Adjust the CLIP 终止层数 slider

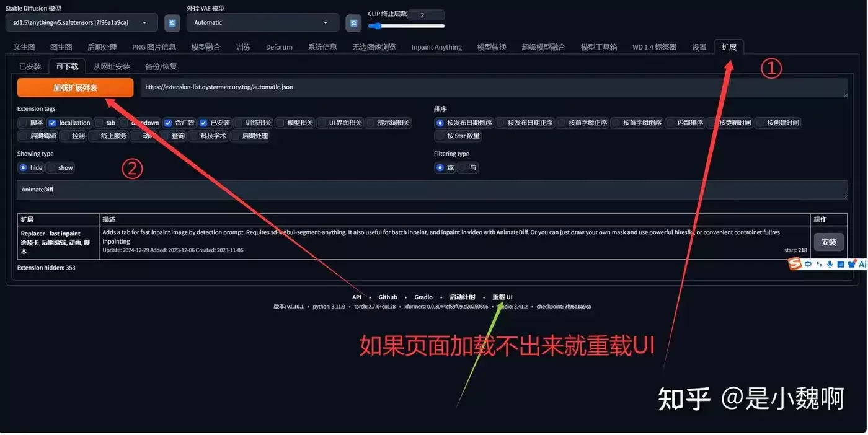(406, 26)
